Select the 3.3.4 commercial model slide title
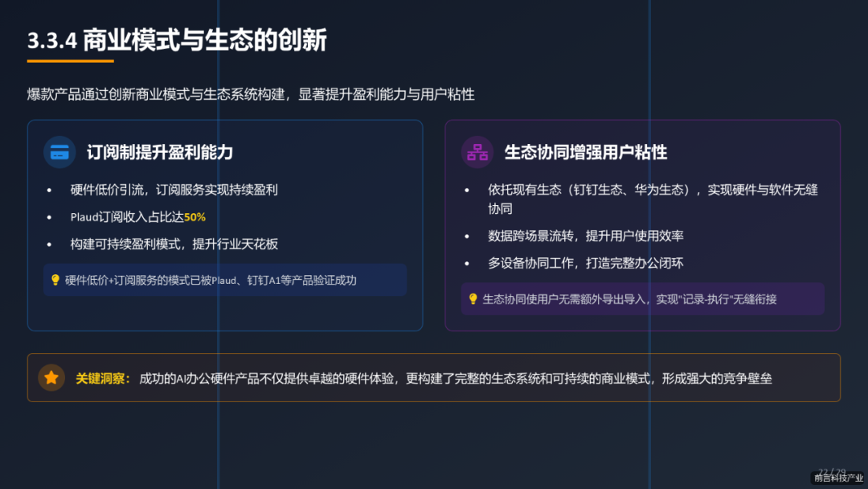 coord(177,39)
